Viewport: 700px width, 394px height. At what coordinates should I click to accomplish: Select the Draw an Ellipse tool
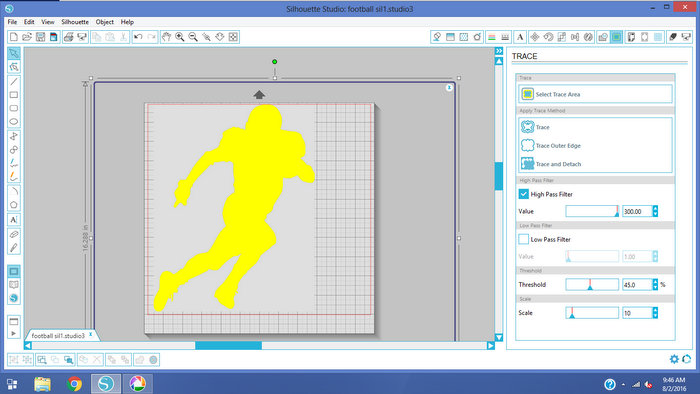(x=14, y=122)
